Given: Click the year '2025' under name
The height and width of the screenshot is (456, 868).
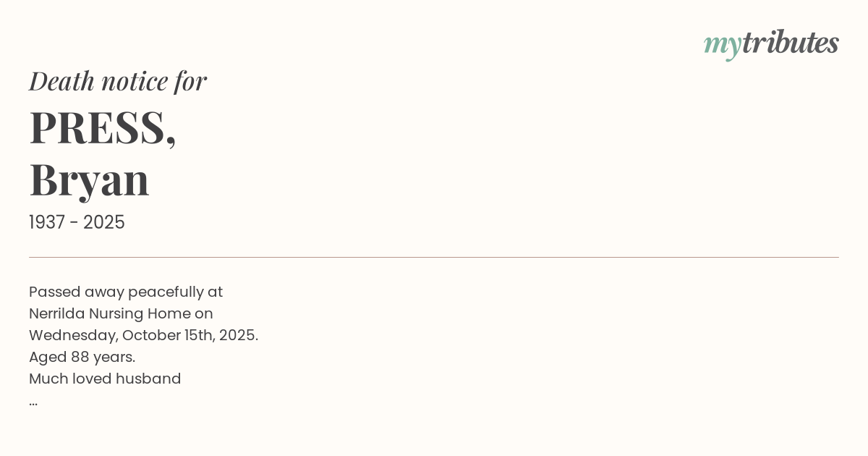Looking at the screenshot, I should [104, 222].
